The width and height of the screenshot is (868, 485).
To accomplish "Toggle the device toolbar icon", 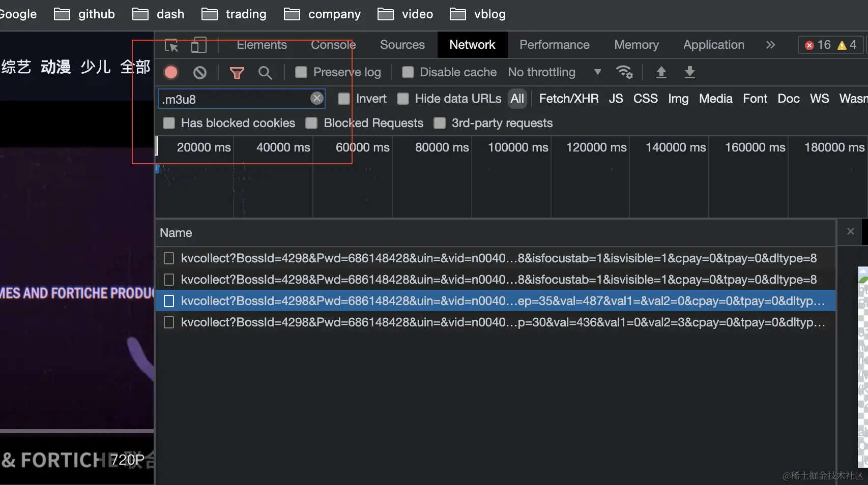I will click(198, 45).
